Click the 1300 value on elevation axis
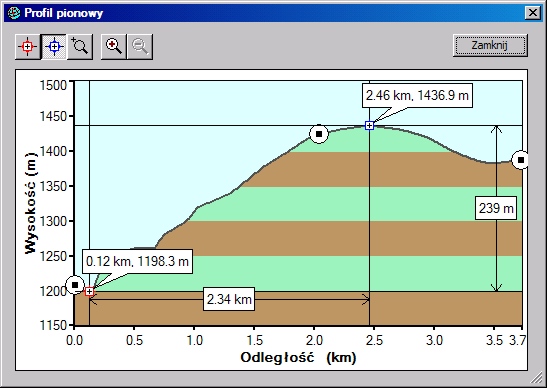This screenshot has height=388, width=547. click(x=53, y=221)
